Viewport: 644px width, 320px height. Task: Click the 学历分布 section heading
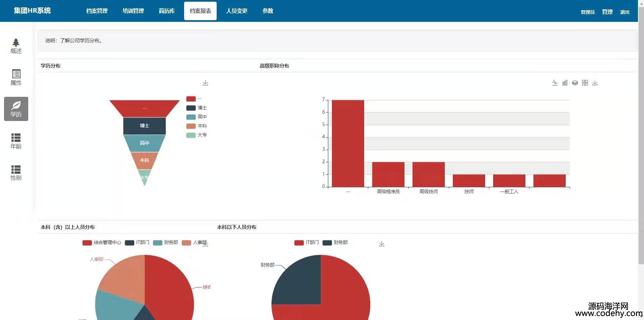point(50,66)
